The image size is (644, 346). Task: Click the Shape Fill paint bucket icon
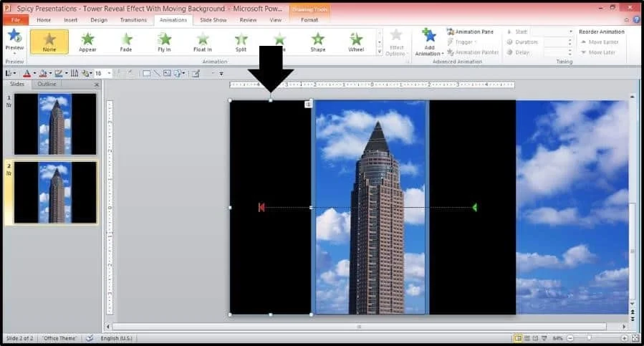click(43, 73)
